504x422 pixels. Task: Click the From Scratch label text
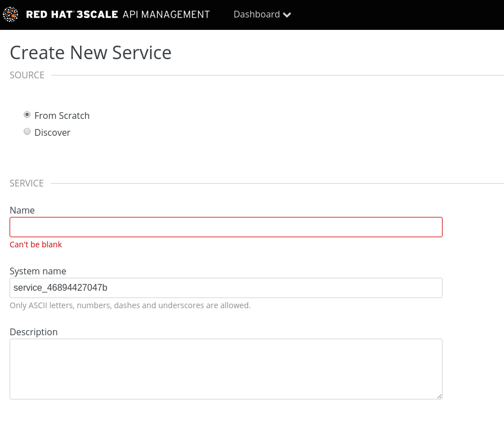coord(62,116)
